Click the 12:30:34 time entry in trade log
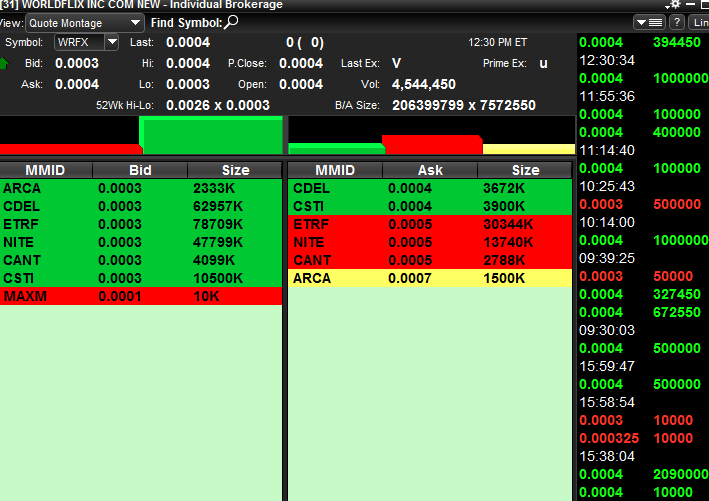709x501 pixels. 608,60
